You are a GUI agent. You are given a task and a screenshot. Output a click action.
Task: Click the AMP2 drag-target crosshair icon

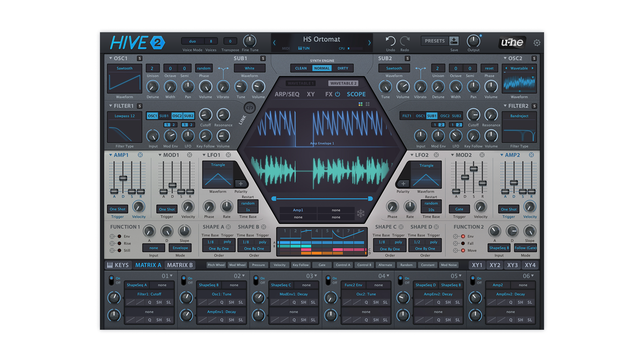(x=531, y=155)
